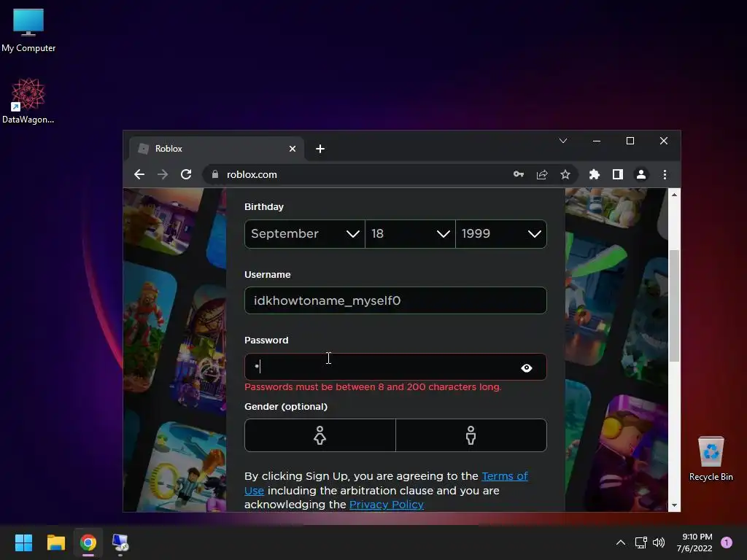This screenshot has height=560, width=747.
Task: Open Chrome three-dot menu
Action: pos(665,175)
